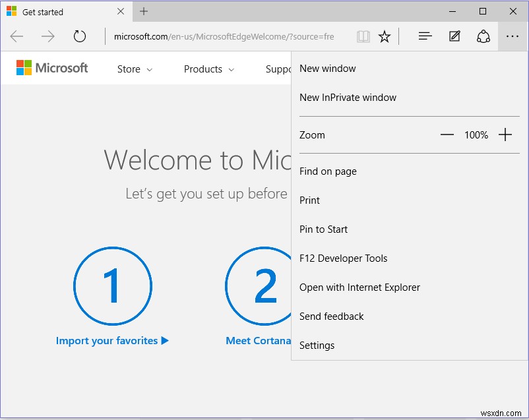Screen dimensions: 529x420
Task: Make a Web Note
Action: click(x=454, y=36)
